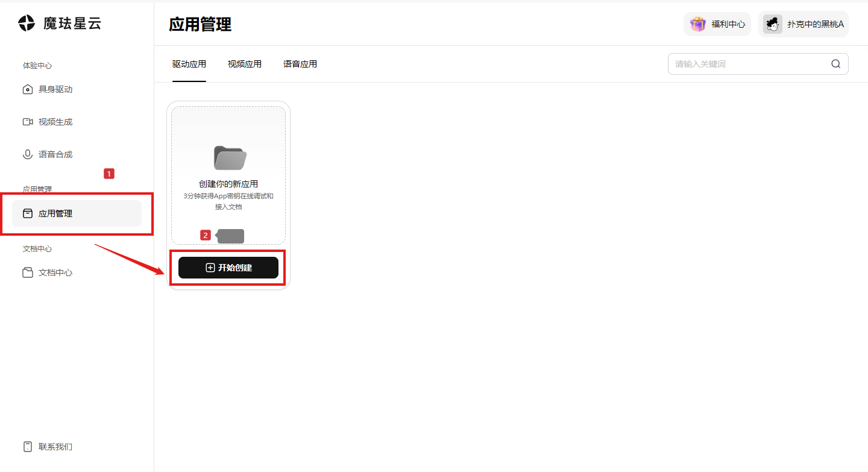
Task: Switch to the 视频应用 tab
Action: [x=245, y=64]
